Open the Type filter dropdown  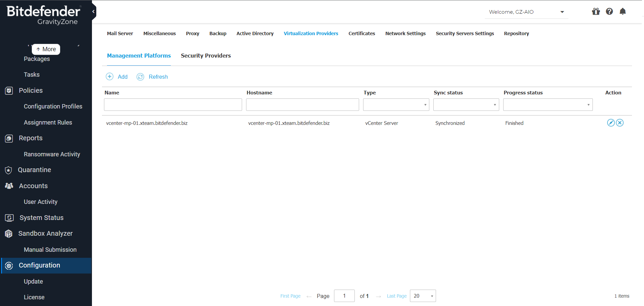tap(396, 105)
